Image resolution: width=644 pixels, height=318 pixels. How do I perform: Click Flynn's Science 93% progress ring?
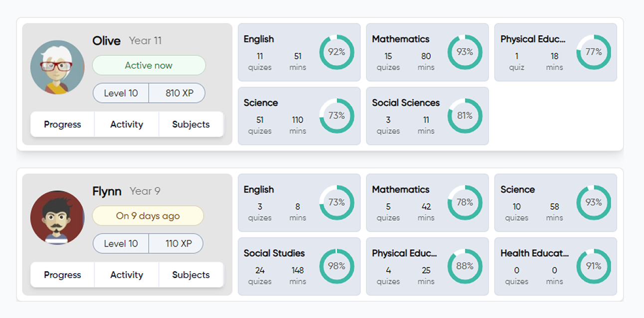tap(594, 202)
